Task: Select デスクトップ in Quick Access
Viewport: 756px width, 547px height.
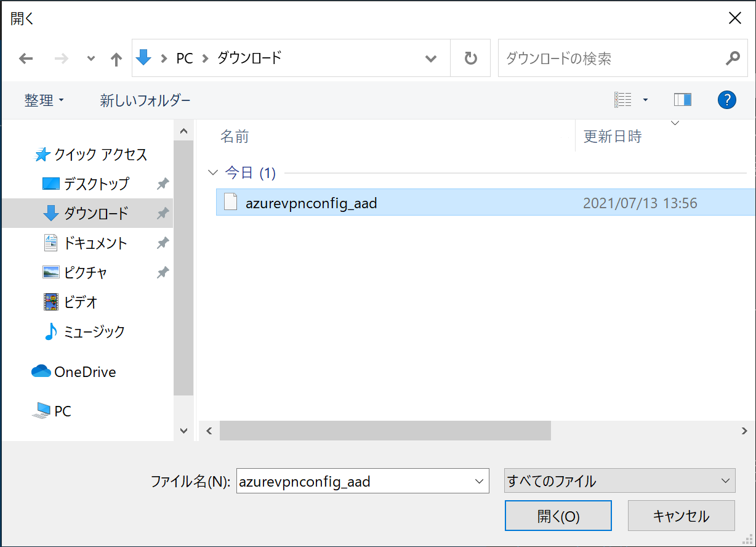Action: tap(96, 184)
